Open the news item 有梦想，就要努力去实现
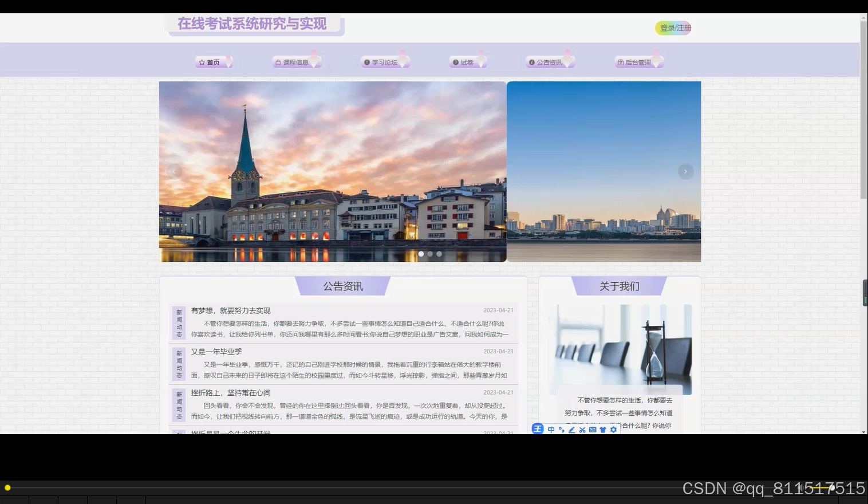This screenshot has width=868, height=504. pyautogui.click(x=231, y=310)
